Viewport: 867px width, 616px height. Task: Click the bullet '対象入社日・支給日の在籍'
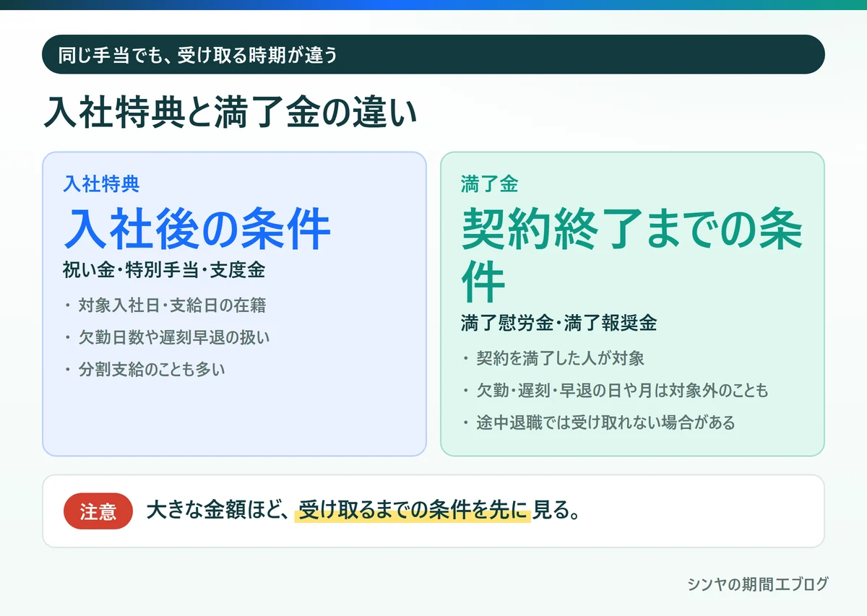172,305
